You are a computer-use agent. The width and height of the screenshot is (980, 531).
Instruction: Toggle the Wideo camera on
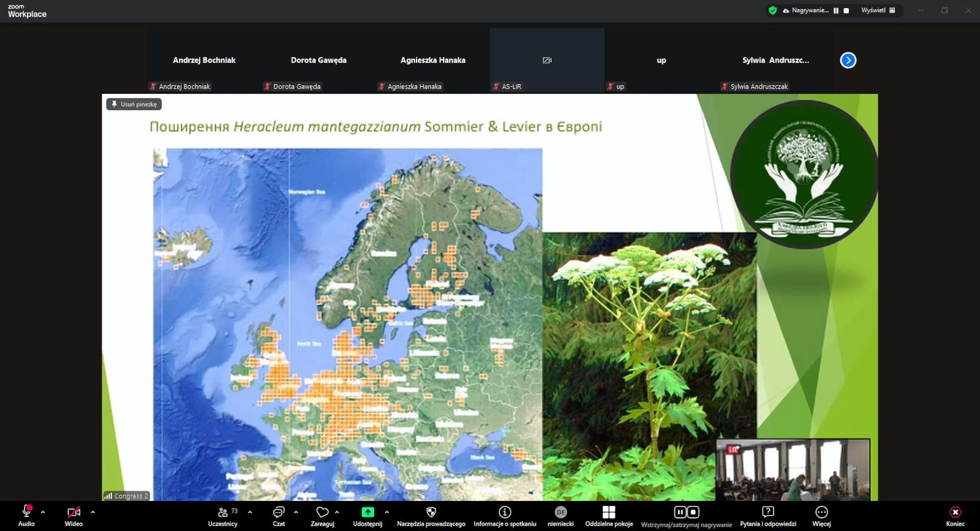tap(73, 513)
